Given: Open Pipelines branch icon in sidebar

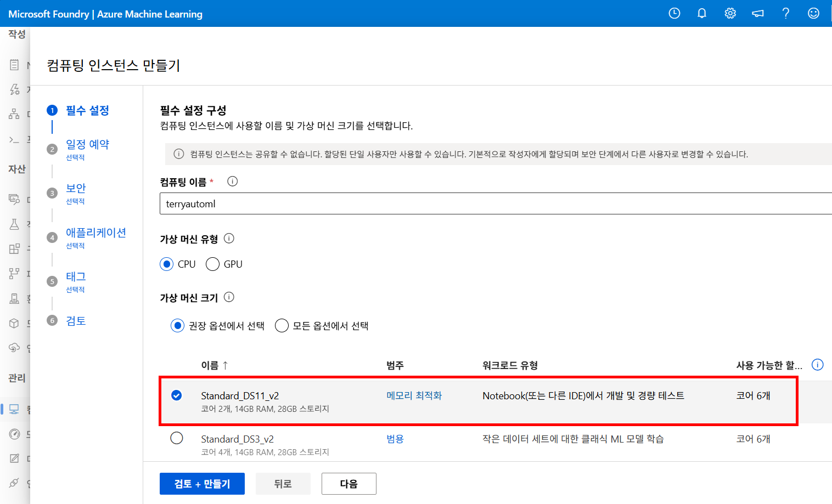Looking at the screenshot, I should (14, 273).
